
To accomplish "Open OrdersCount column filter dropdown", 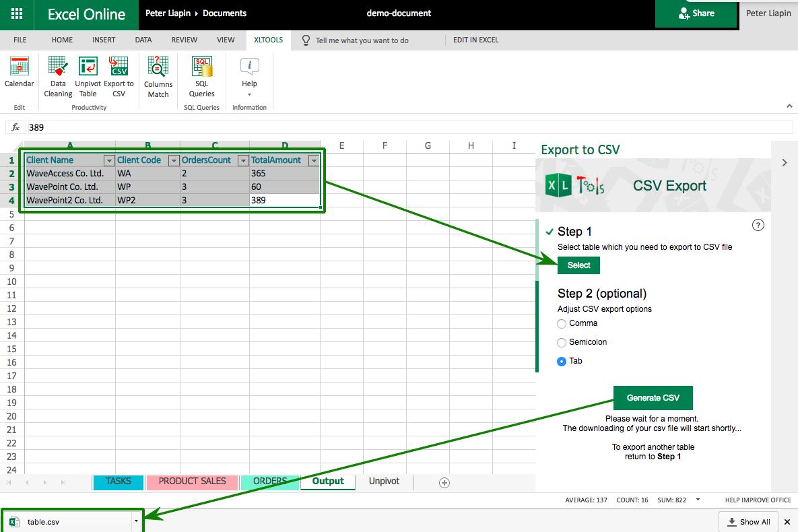I will point(243,161).
